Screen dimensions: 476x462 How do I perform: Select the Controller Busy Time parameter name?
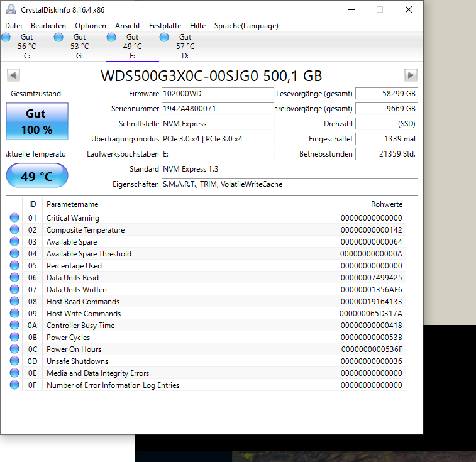click(x=80, y=326)
